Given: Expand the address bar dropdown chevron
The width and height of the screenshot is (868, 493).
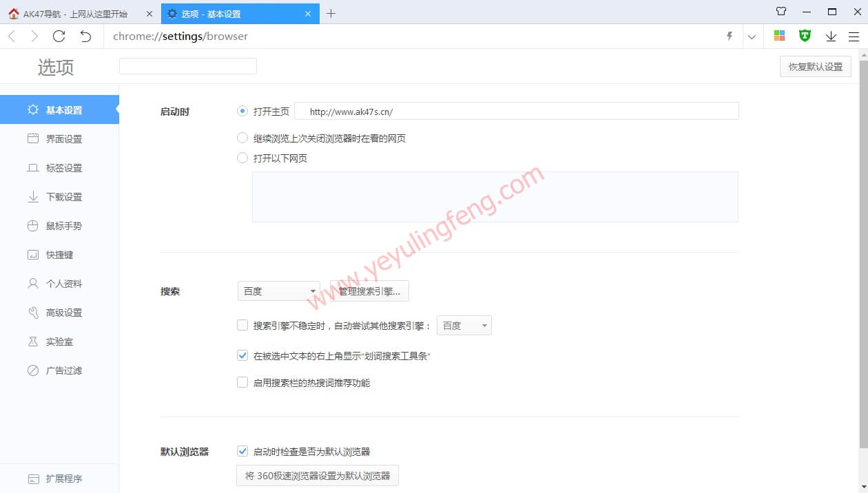Looking at the screenshot, I should point(752,36).
